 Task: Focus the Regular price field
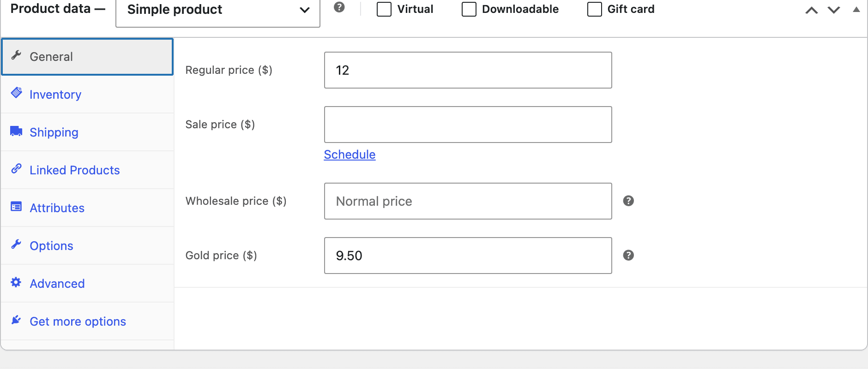(x=468, y=70)
